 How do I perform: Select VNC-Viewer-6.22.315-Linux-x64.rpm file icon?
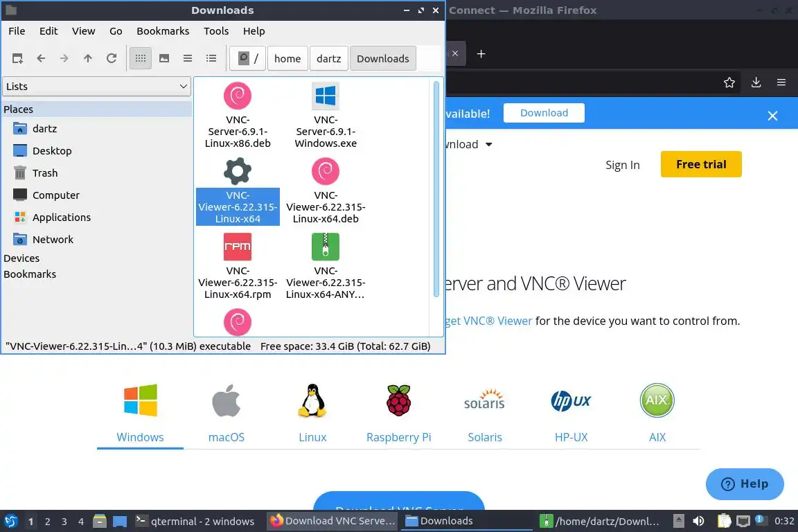coord(238,247)
